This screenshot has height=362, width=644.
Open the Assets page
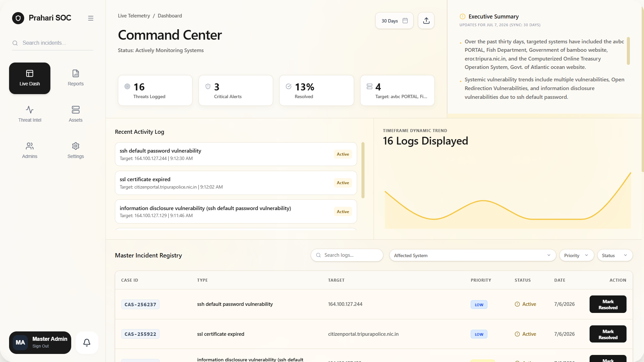click(x=76, y=114)
